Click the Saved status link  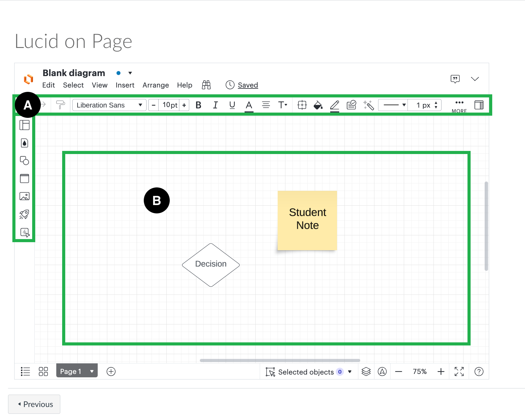248,85
